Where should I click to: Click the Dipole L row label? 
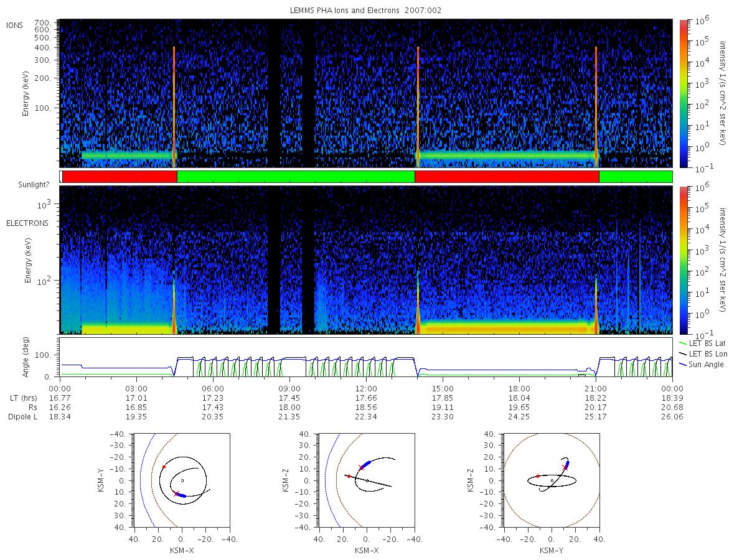click(x=22, y=416)
